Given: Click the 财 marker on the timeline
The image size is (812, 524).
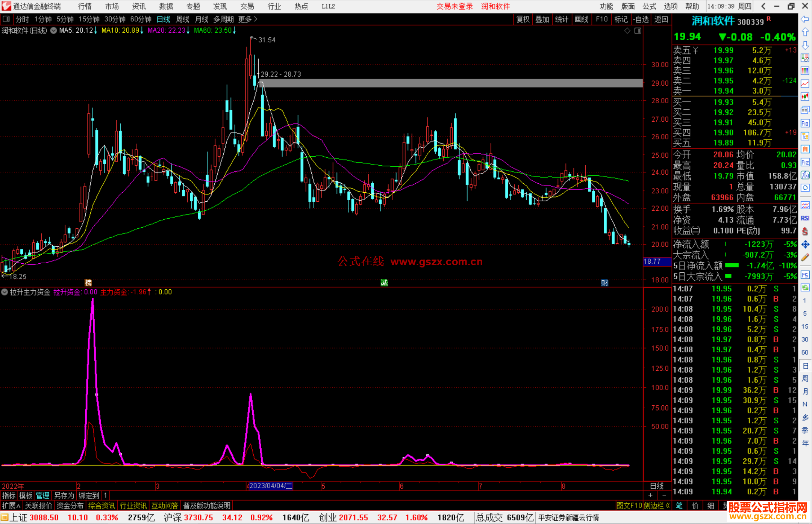Looking at the screenshot, I should [x=604, y=283].
